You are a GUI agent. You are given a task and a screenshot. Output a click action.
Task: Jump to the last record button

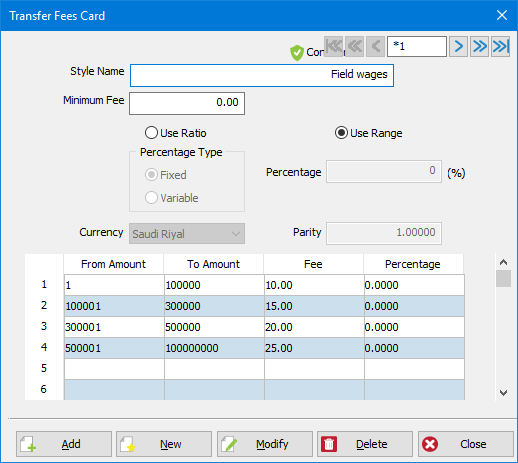[501, 46]
